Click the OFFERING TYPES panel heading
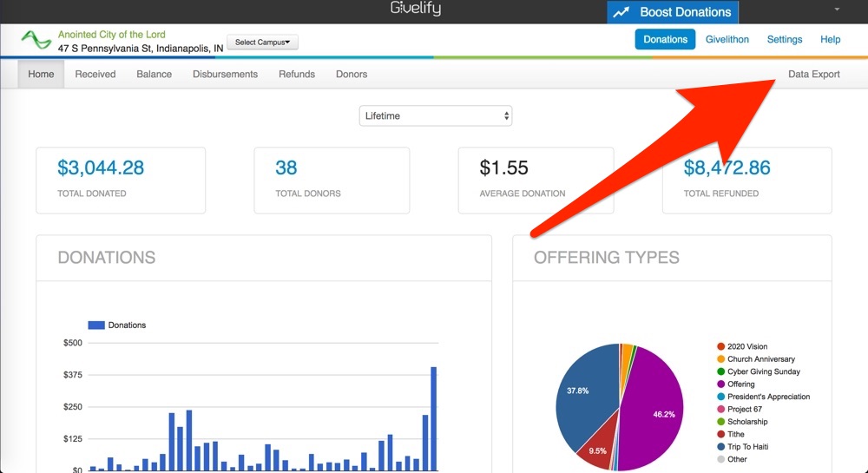Screen dimensions: 868x473 (x=606, y=257)
